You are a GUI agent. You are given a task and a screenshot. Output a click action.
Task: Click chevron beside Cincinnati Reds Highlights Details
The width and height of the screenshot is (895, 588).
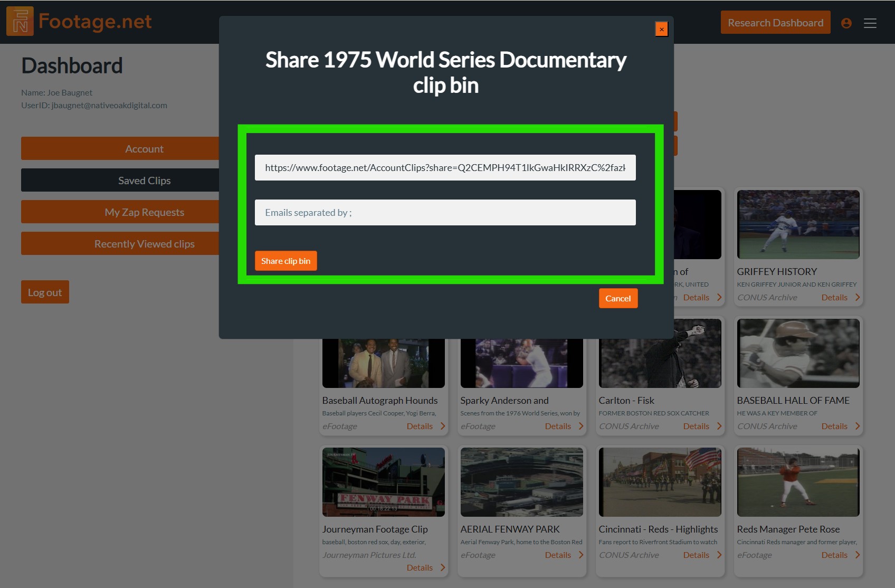[x=719, y=555]
